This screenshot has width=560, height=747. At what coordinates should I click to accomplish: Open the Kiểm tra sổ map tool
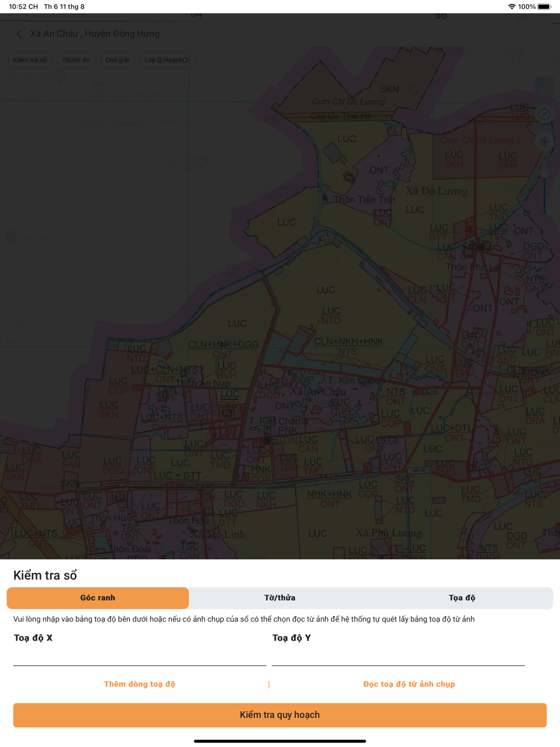pos(30,60)
